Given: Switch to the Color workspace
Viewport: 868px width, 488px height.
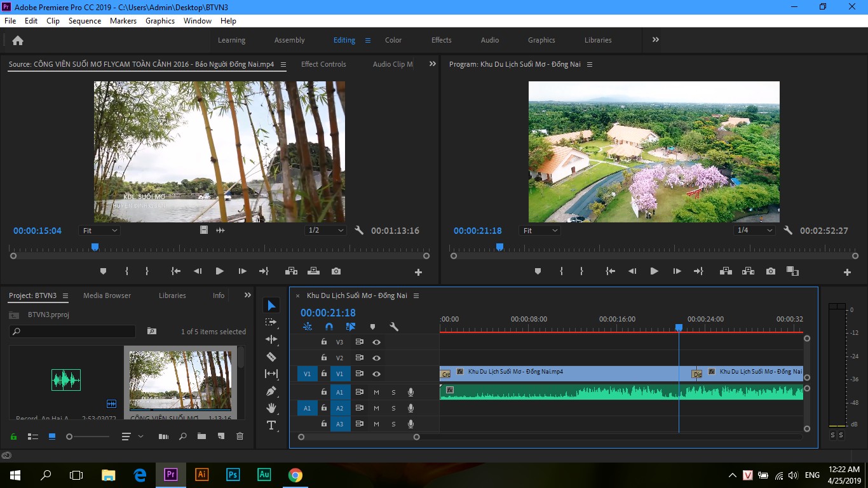Looking at the screenshot, I should pos(393,40).
